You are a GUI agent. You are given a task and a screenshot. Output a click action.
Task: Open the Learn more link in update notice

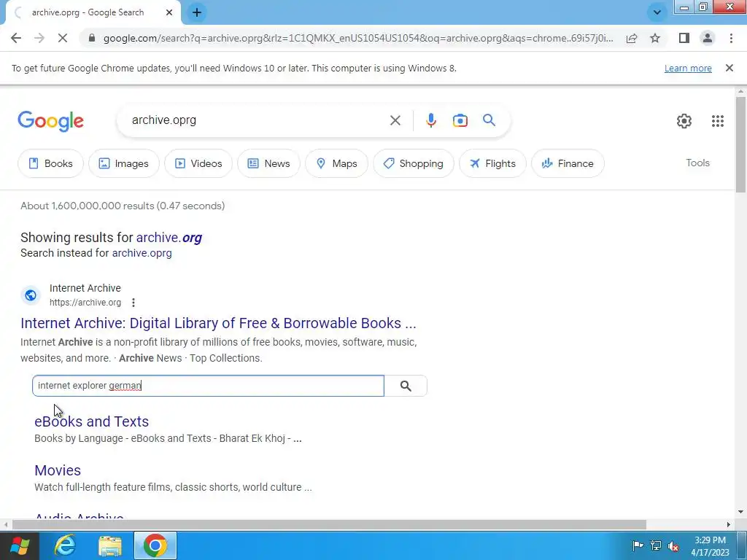click(688, 68)
